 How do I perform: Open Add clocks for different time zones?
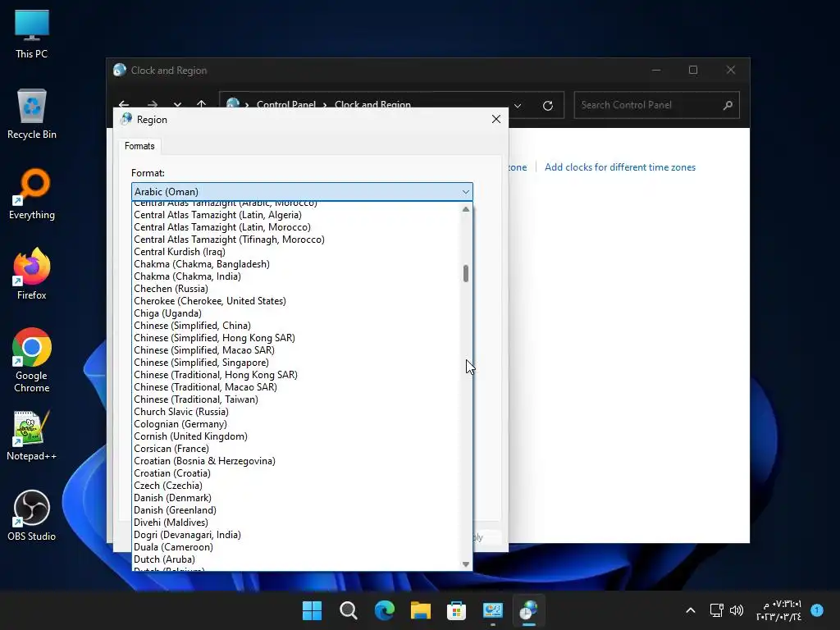pyautogui.click(x=620, y=167)
